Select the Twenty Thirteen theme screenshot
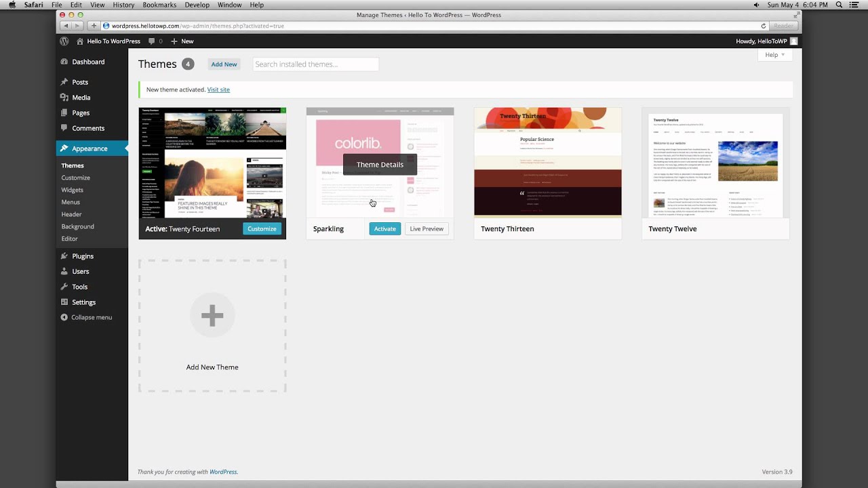Screen dimensions: 868x488 547,163
